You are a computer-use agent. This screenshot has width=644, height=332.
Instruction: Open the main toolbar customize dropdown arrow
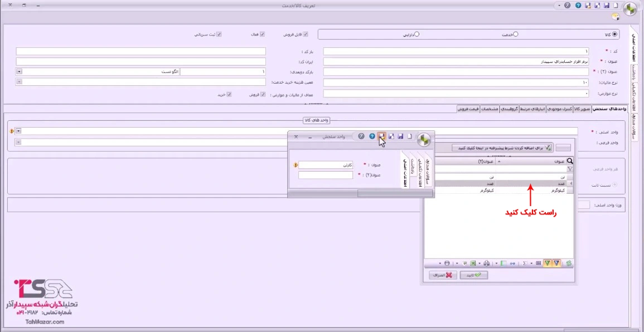coord(558,6)
